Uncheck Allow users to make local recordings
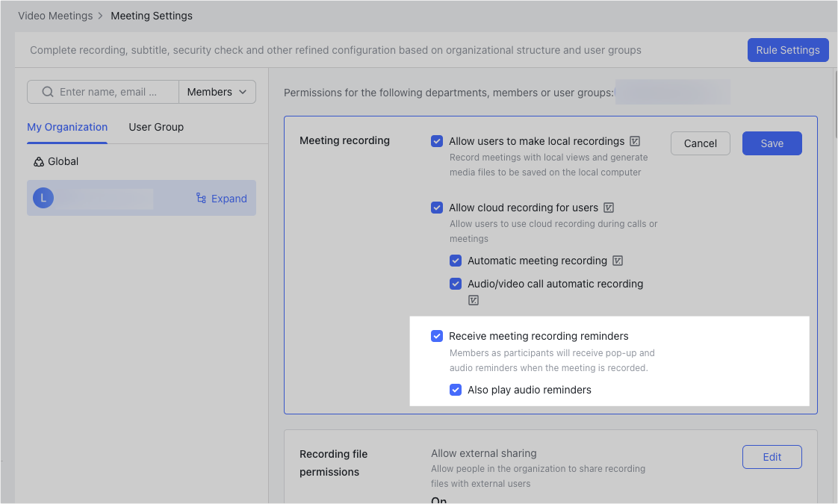This screenshot has width=838, height=504. [437, 141]
